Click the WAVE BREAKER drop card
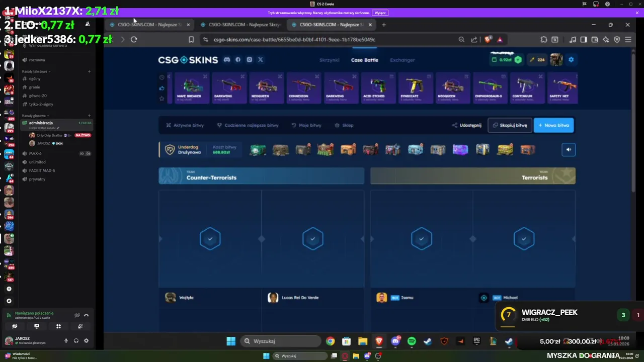The image size is (644, 362). point(190,88)
